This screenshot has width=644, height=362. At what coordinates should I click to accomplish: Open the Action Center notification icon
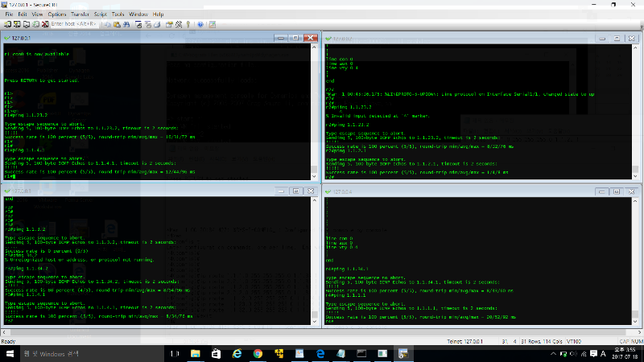[x=593, y=354]
